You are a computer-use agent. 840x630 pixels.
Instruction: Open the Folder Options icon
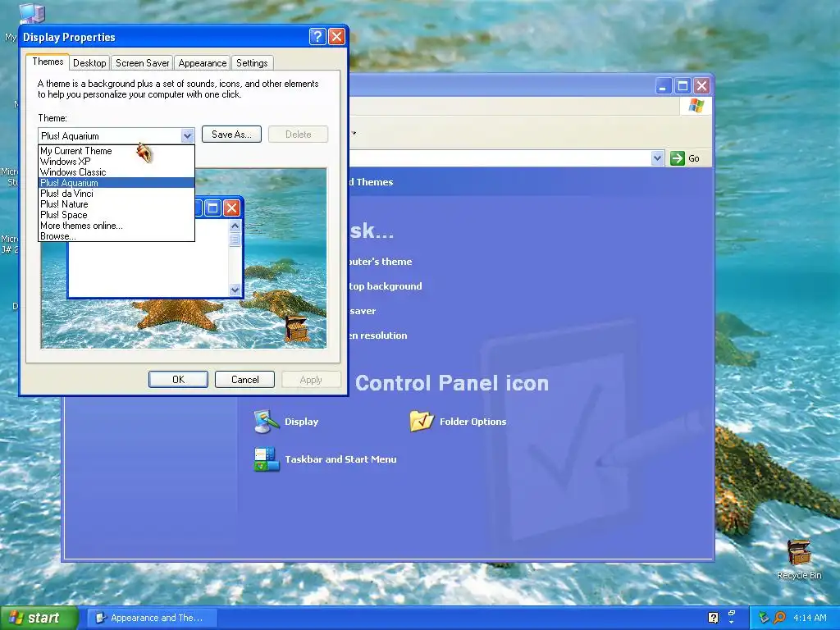[x=422, y=421]
